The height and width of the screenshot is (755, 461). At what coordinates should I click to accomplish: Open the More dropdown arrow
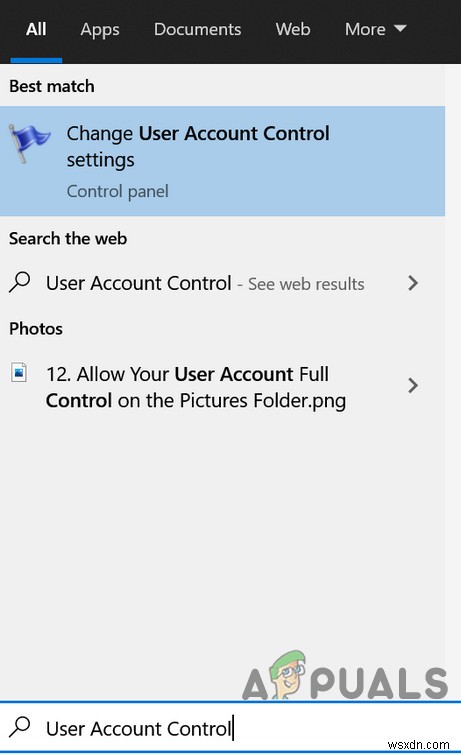[x=400, y=28]
